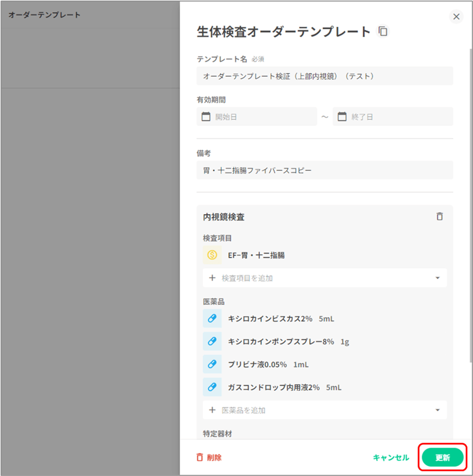Click the copy template icon beside the title
Viewport: 473px width, 476px height.
[x=382, y=31]
